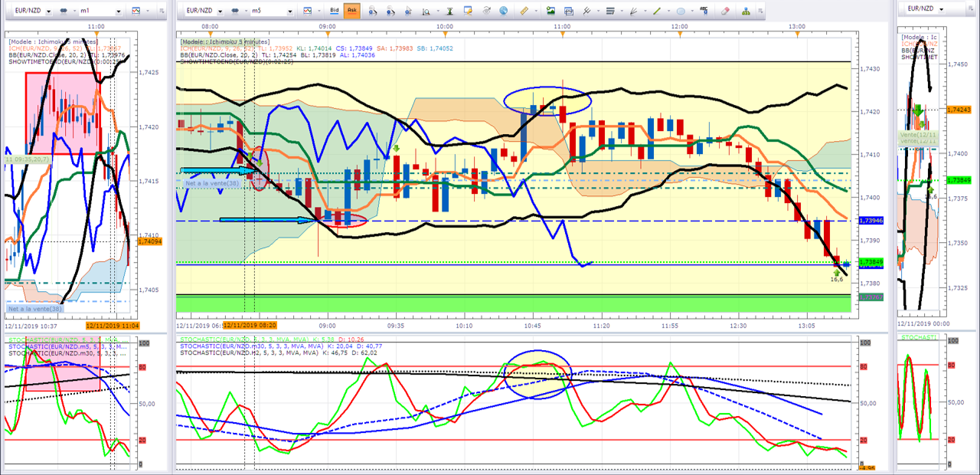Click orange 1,74243 price label in right chart

click(x=959, y=110)
